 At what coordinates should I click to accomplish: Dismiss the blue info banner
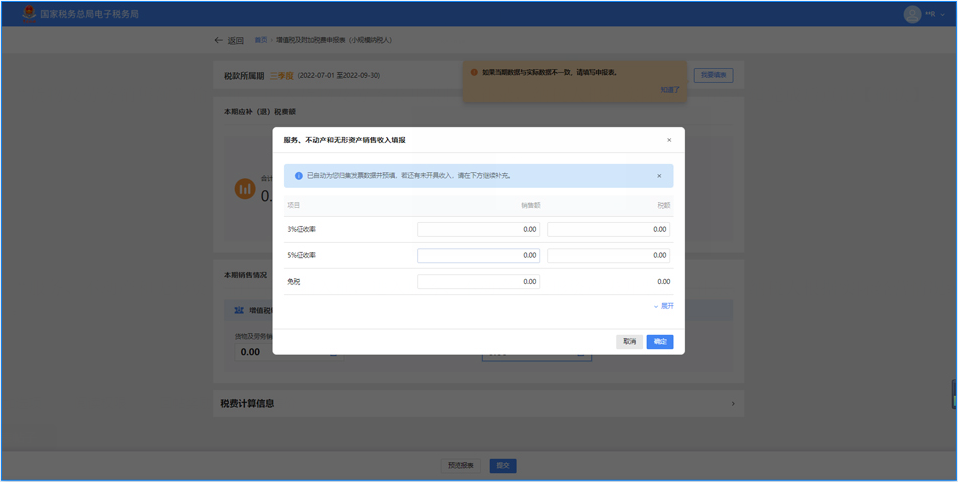click(659, 176)
